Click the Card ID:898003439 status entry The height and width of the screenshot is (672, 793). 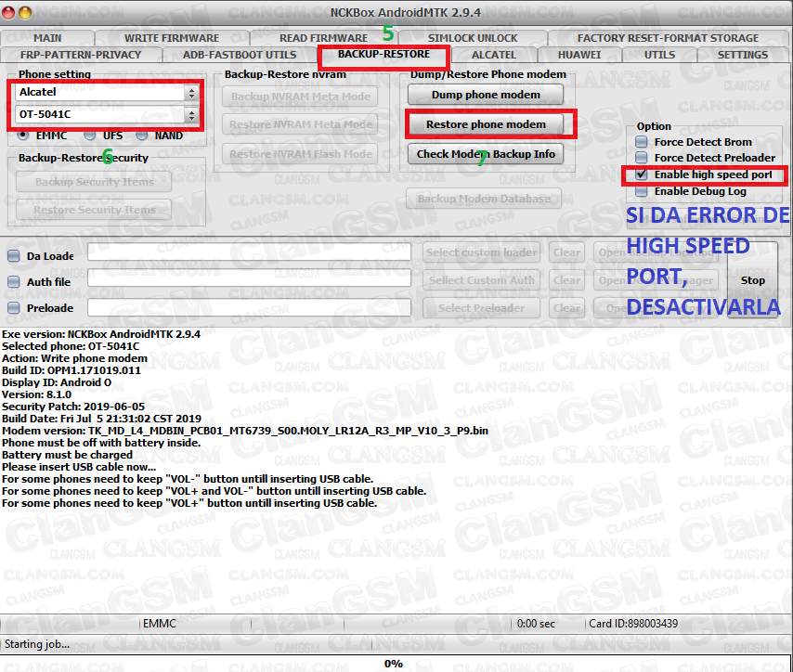(x=633, y=624)
